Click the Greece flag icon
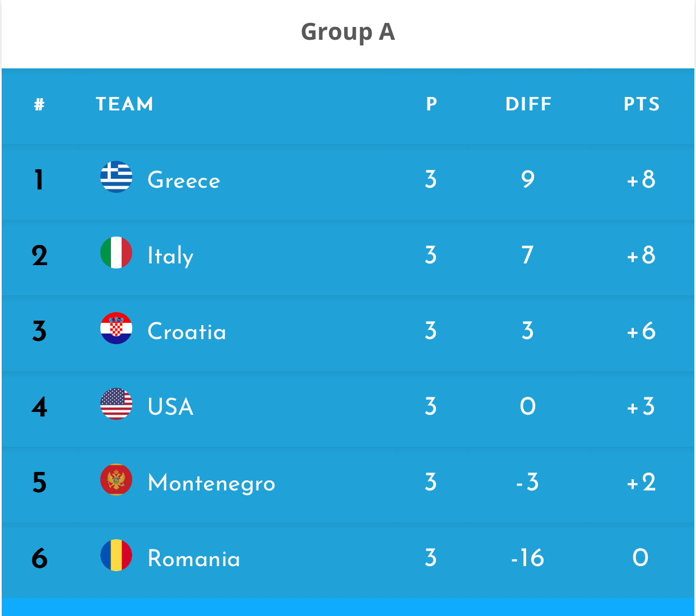 pos(117,177)
